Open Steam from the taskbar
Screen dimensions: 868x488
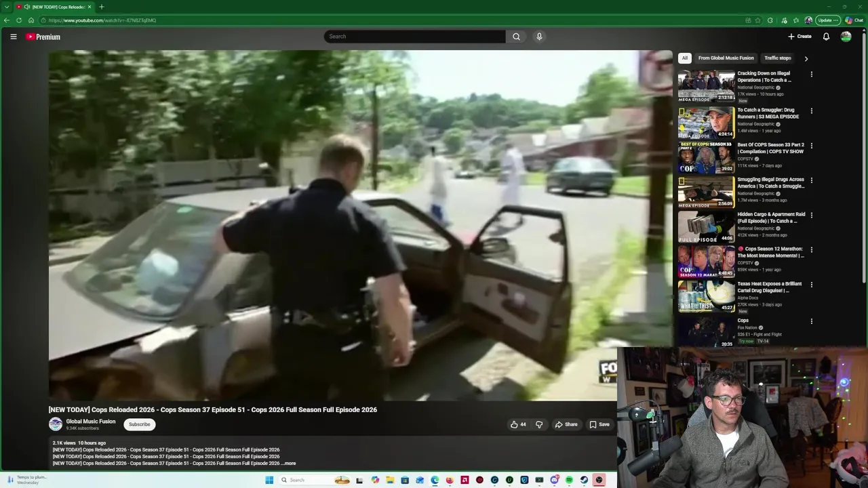[x=584, y=480]
